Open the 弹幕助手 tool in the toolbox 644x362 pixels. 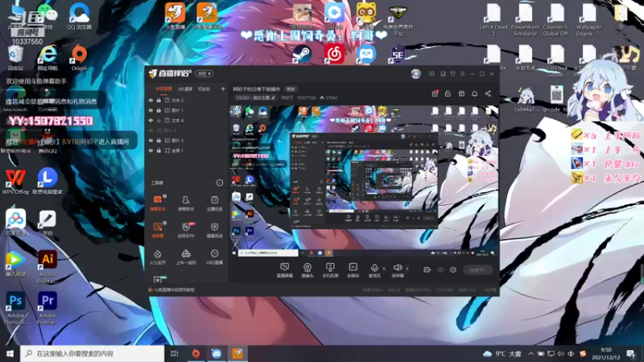[x=158, y=204]
